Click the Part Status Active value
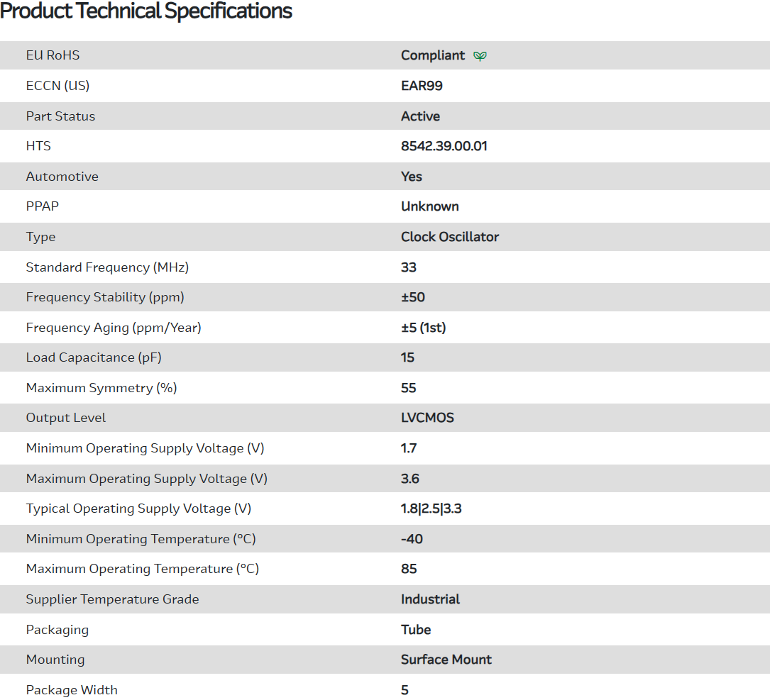This screenshot has height=700, width=770. 420,116
